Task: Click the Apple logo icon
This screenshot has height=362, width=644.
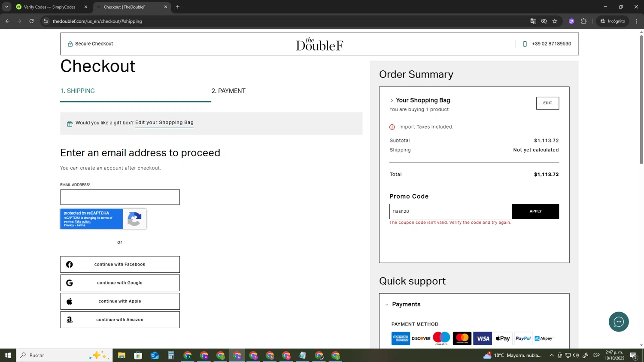Action: pyautogui.click(x=70, y=302)
